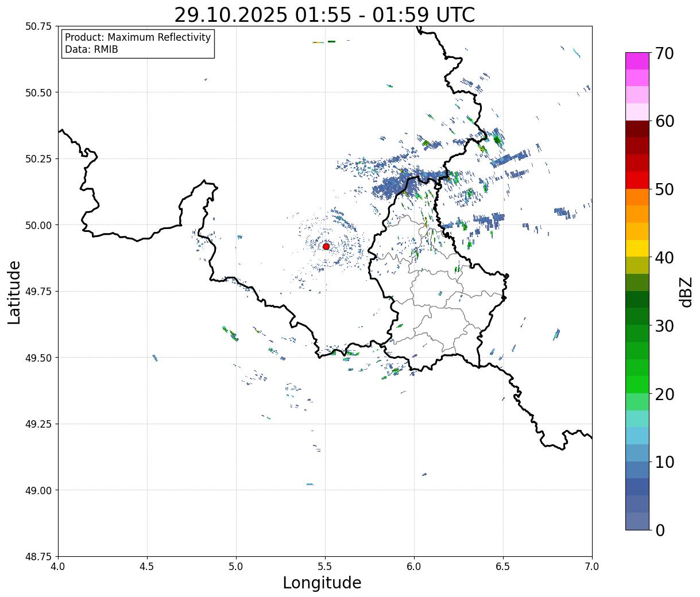Click the latitude tick label 50.75
Viewport: 700px width, 597px height.
38,26
